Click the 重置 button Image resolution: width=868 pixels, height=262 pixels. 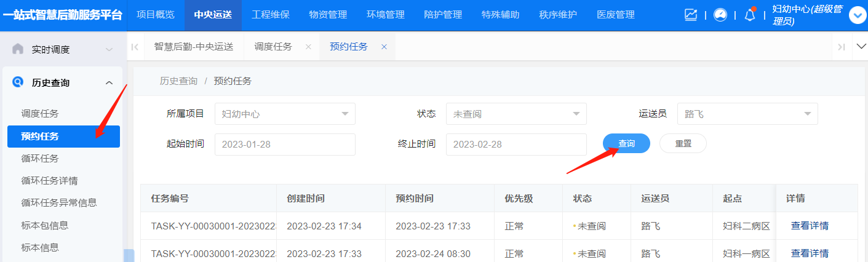(683, 143)
